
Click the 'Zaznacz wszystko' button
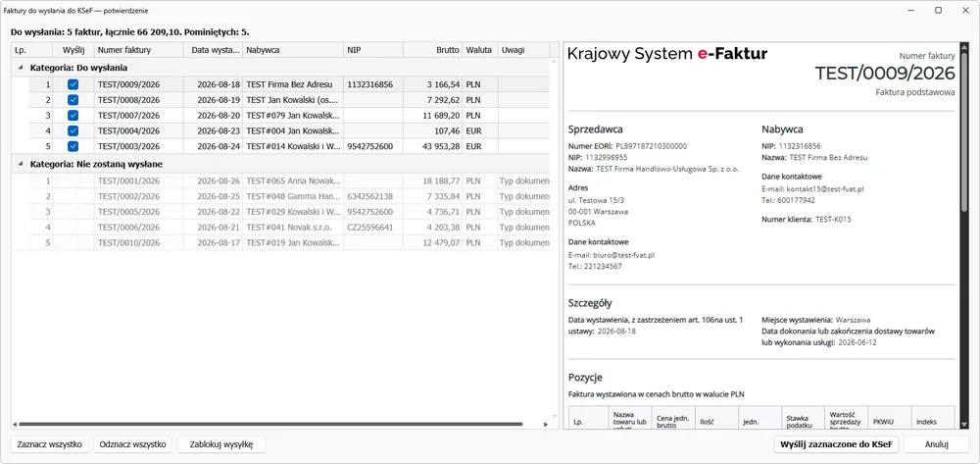[x=50, y=444]
